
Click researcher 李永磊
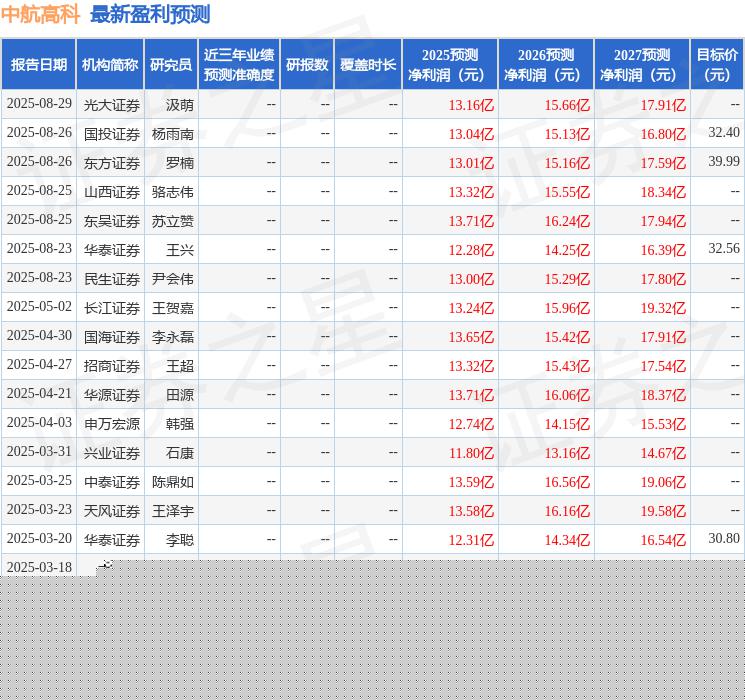[173, 337]
